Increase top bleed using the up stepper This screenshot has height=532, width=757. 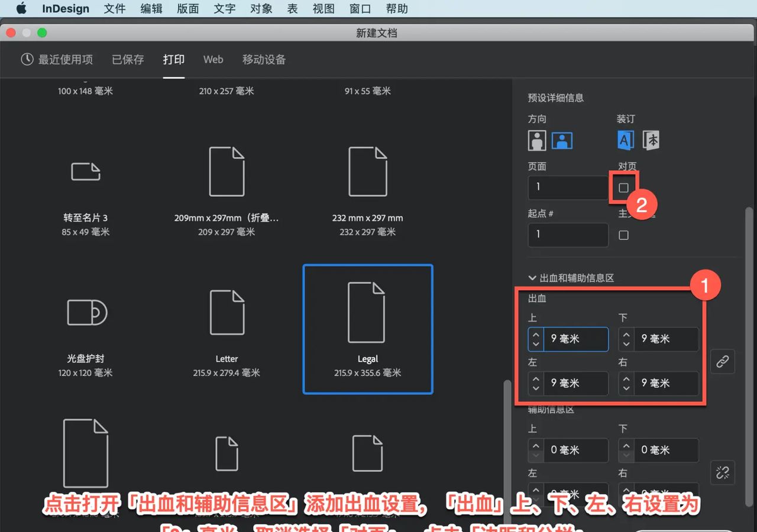coord(536,335)
